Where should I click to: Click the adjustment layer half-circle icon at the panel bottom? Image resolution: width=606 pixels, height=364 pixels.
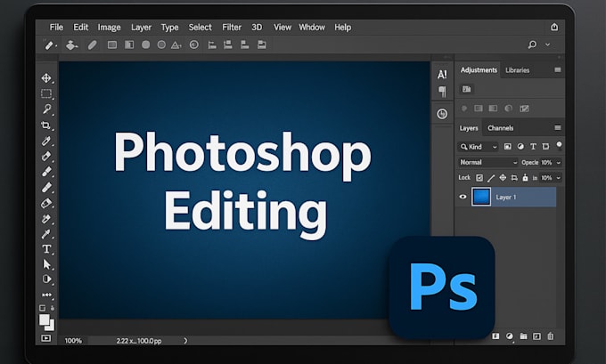(510, 336)
